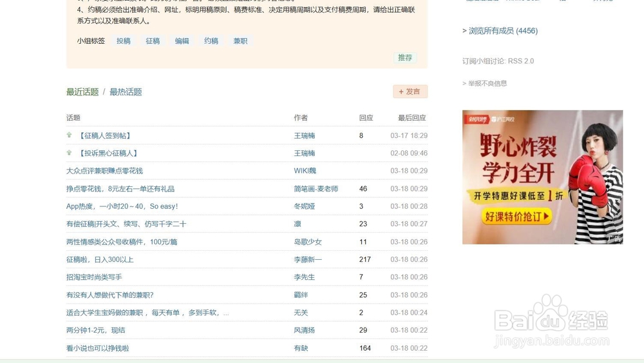Open author 岛歌少女 profile
Image resolution: width=644 pixels, height=363 pixels.
(x=308, y=242)
